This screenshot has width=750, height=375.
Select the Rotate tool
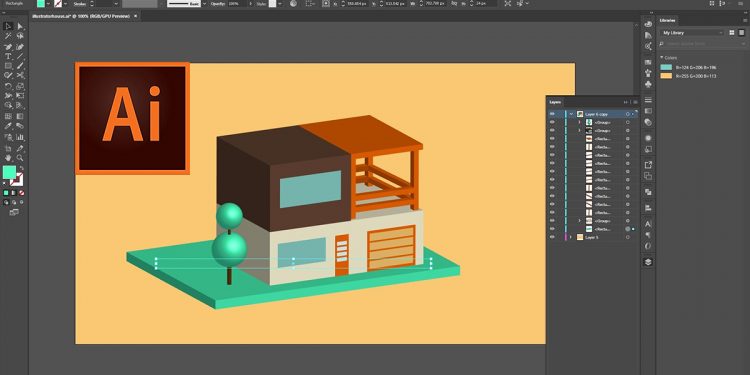[x=8, y=86]
